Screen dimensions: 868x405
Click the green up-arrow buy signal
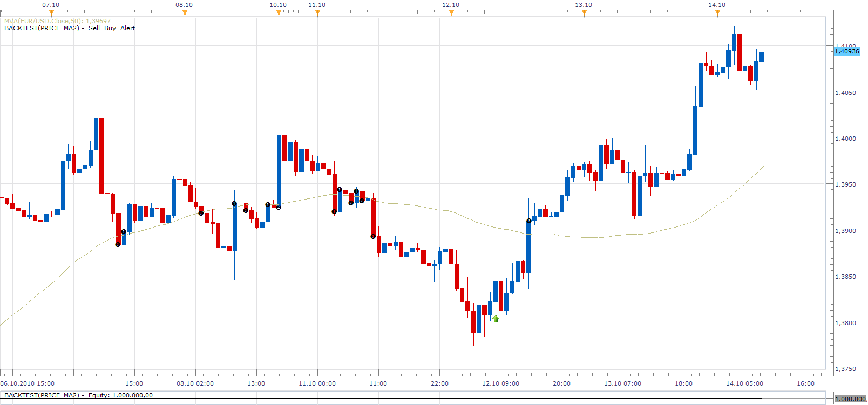pos(496,318)
